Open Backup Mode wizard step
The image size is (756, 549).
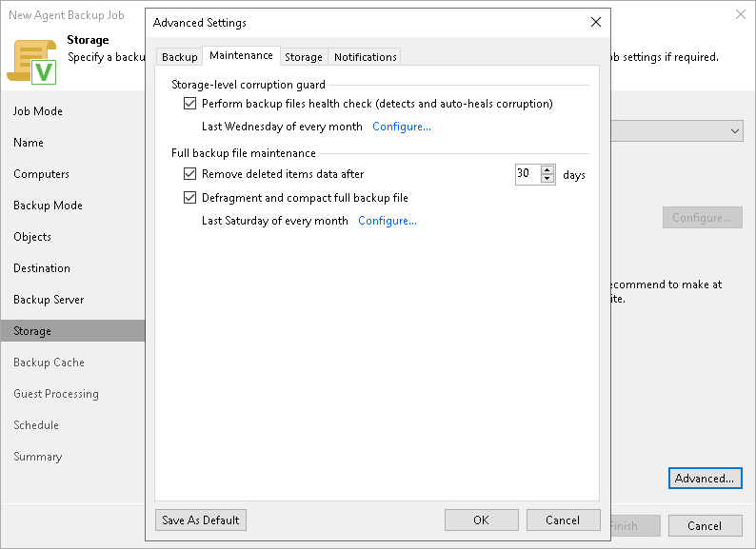tap(49, 206)
